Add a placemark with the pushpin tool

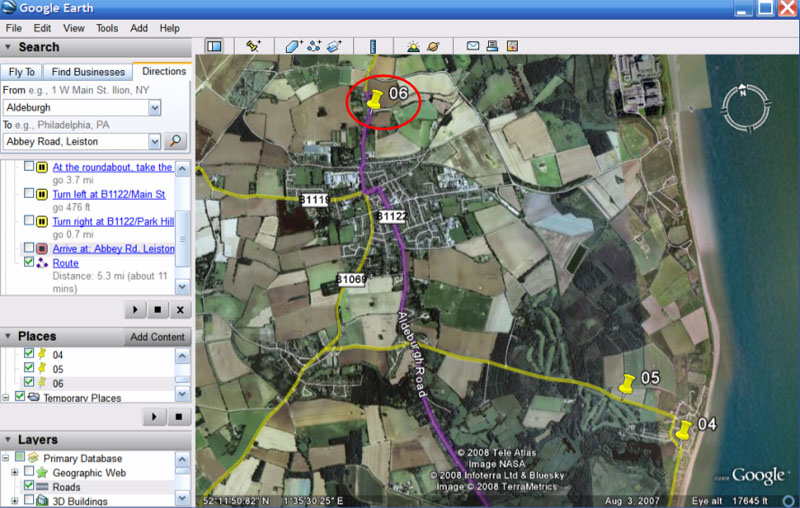[253, 46]
